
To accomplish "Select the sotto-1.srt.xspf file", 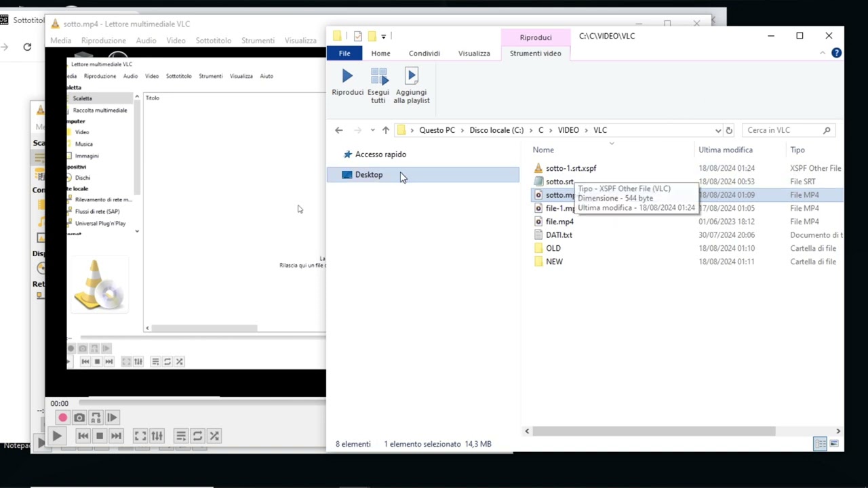I will [571, 168].
